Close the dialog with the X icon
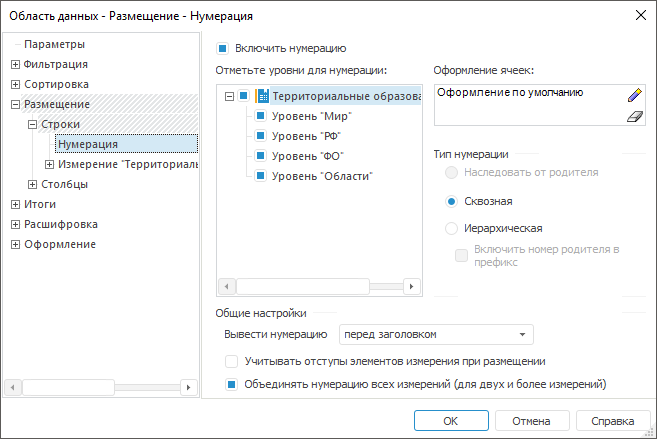This screenshot has width=657, height=439. tap(639, 15)
